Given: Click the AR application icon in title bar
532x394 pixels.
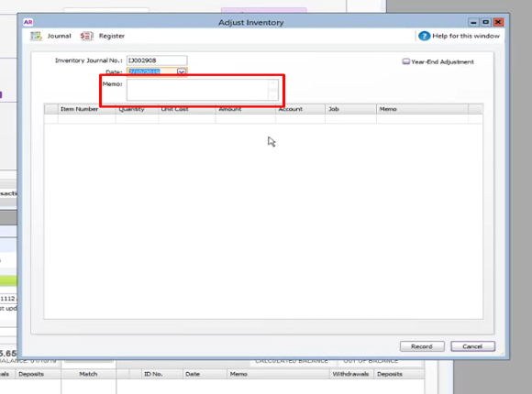Looking at the screenshot, I should (28, 22).
